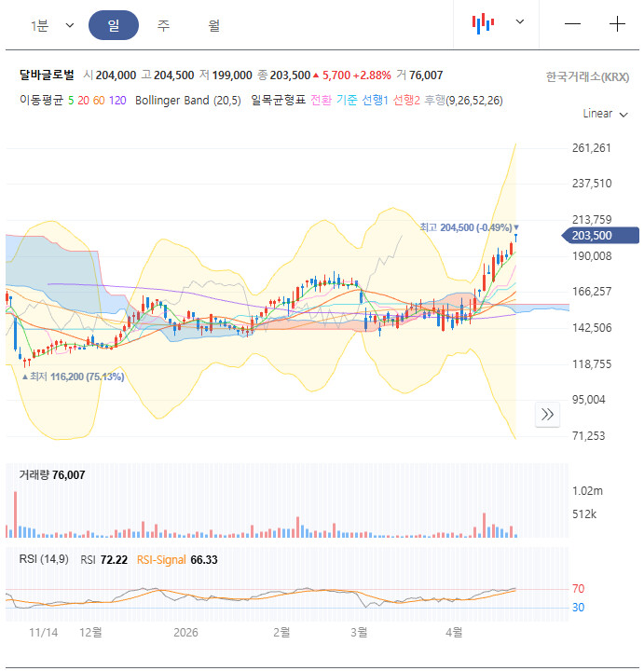This screenshot has height=671, width=644.
Task: Click the 142,506 price axis label
Action: pyautogui.click(x=592, y=328)
